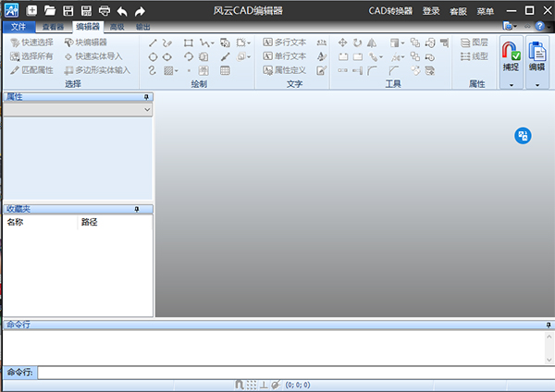The width and height of the screenshot is (555, 392).
Task: Undo the last action with the arrow icon
Action: click(122, 10)
